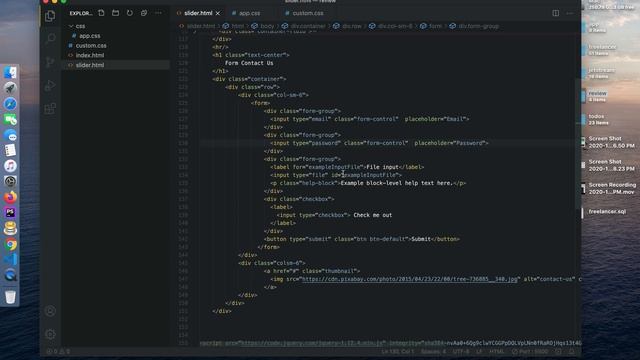
Task: Click the line and column status indicator
Action: tap(398, 351)
